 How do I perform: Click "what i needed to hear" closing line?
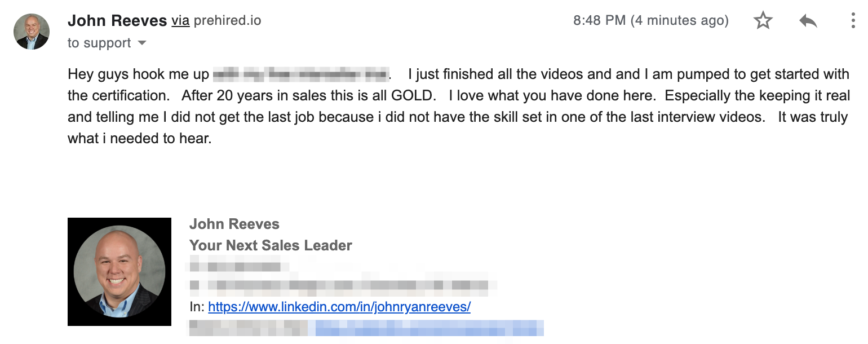pyautogui.click(x=139, y=138)
